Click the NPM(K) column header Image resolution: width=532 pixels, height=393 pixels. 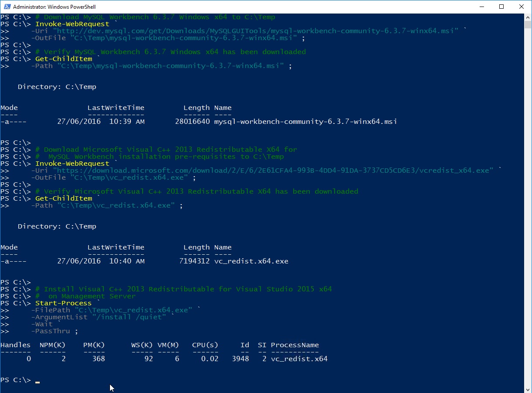[53, 345]
